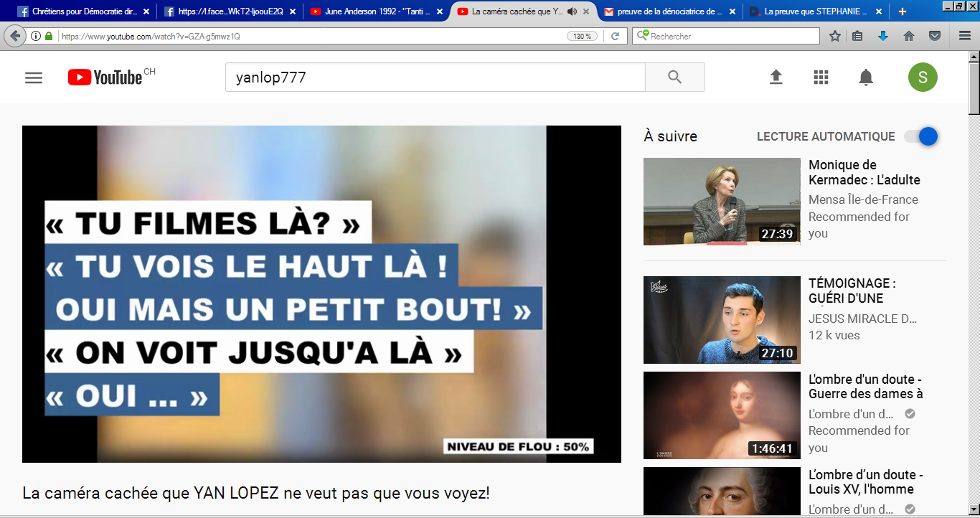Screen dimensions: 980x518
Task: Close the Gmail preuve de la dénonciatrice tab
Action: pyautogui.click(x=732, y=11)
